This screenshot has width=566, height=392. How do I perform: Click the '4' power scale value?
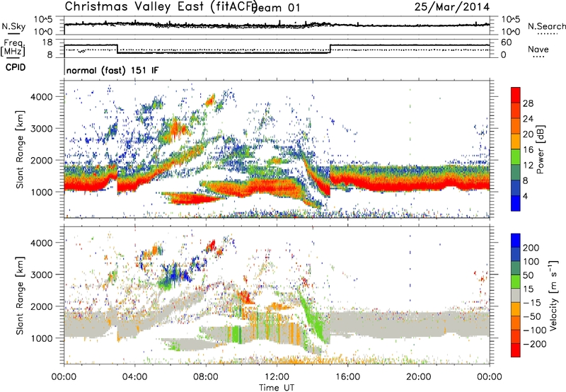point(526,196)
